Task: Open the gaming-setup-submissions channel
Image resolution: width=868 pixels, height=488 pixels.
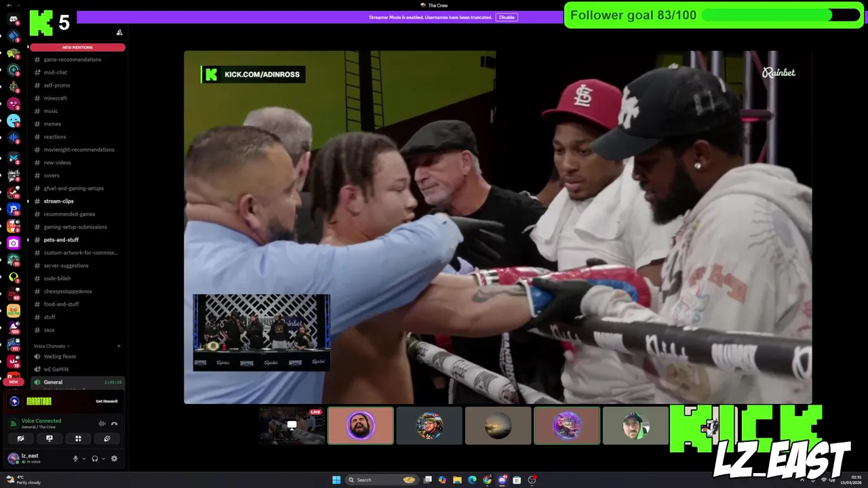Action: [x=76, y=227]
